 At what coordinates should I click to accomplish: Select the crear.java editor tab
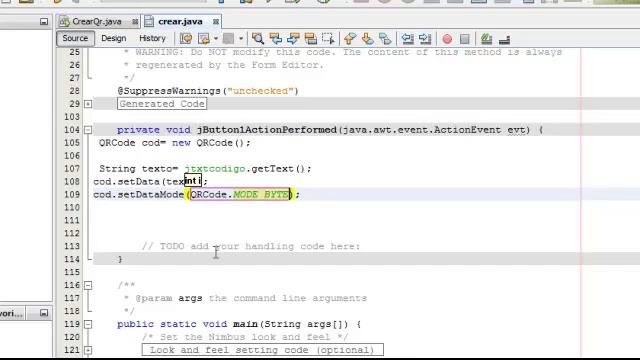tap(180, 21)
